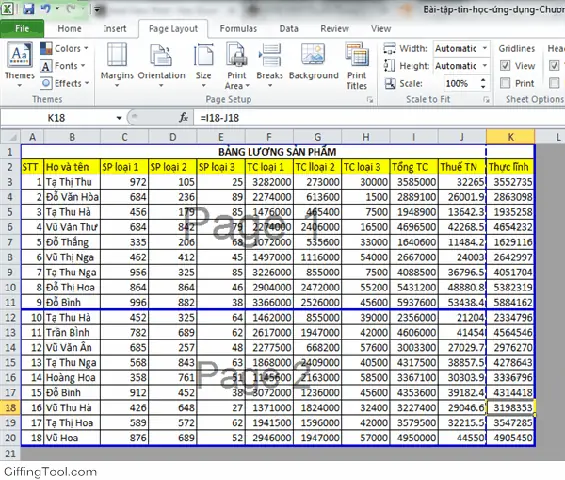Click the Breaks button

pyautogui.click(x=270, y=65)
